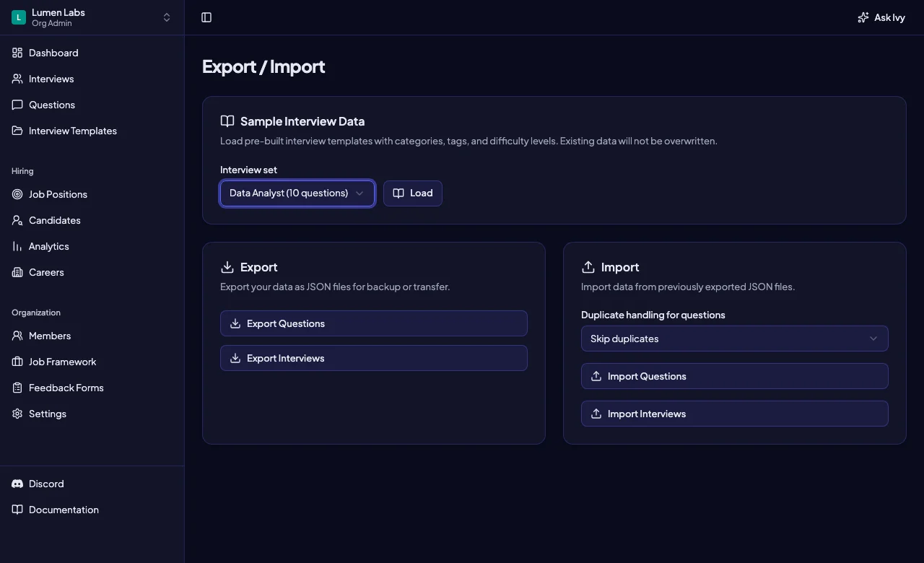The width and height of the screenshot is (924, 563).
Task: Open the Discord link
Action: click(92, 484)
